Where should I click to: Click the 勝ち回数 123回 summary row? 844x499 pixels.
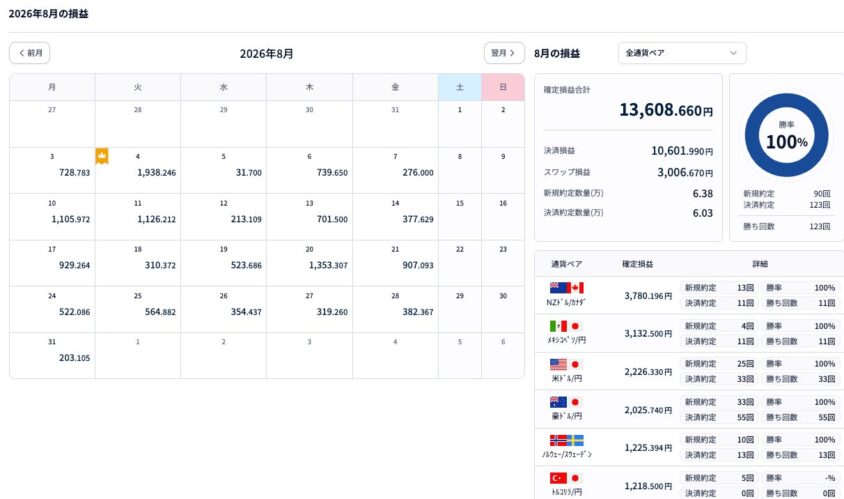coord(786,227)
